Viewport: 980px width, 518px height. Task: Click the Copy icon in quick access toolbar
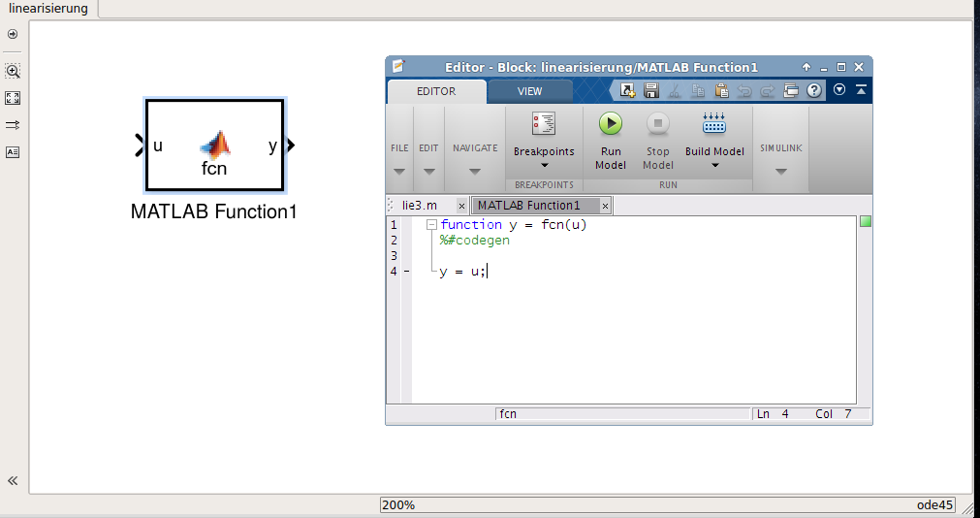pos(698,91)
